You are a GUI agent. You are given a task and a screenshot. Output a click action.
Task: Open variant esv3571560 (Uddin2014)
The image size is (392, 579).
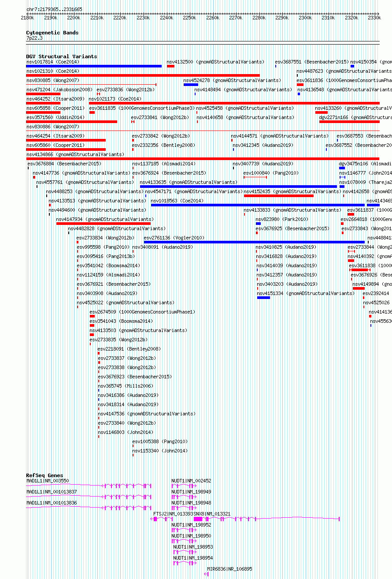point(55,117)
